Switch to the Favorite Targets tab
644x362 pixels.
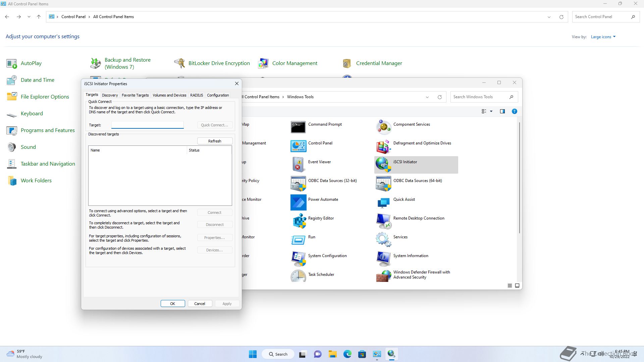135,95
